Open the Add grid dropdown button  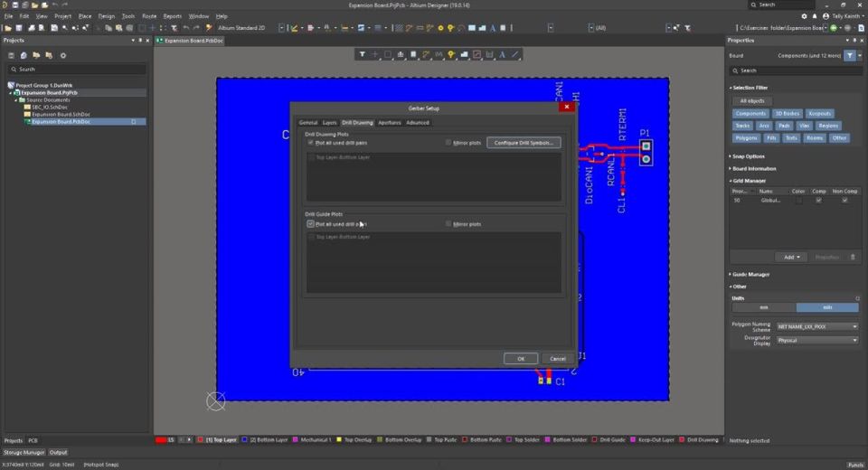click(x=792, y=257)
